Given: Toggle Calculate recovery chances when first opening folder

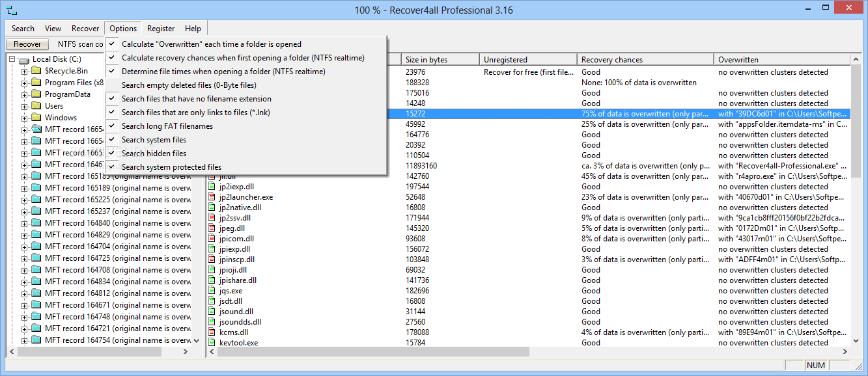Looking at the screenshot, I should (x=245, y=58).
